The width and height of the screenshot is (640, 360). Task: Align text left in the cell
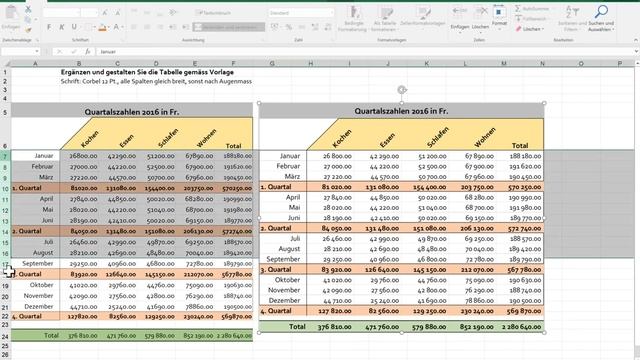point(134,27)
